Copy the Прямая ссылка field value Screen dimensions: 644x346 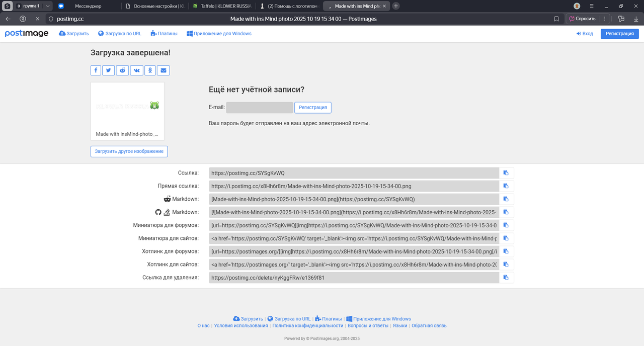click(506, 186)
